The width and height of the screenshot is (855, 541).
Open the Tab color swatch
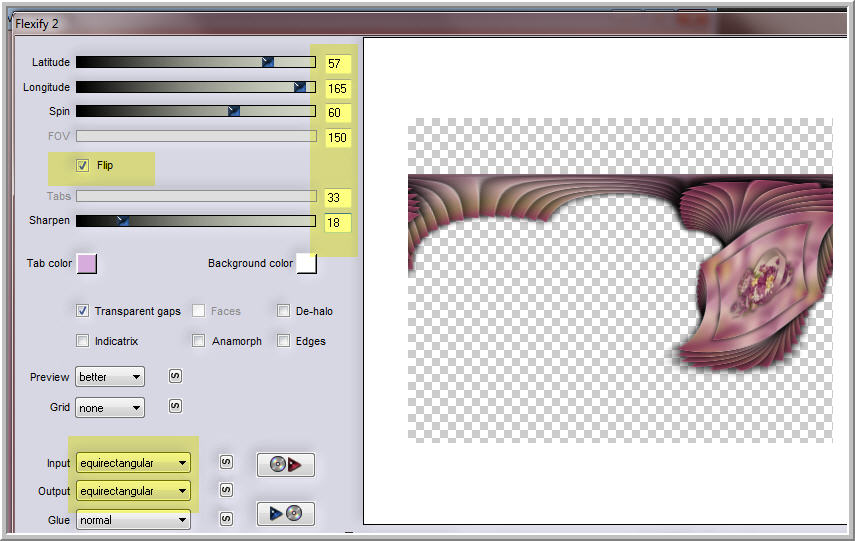click(87, 263)
